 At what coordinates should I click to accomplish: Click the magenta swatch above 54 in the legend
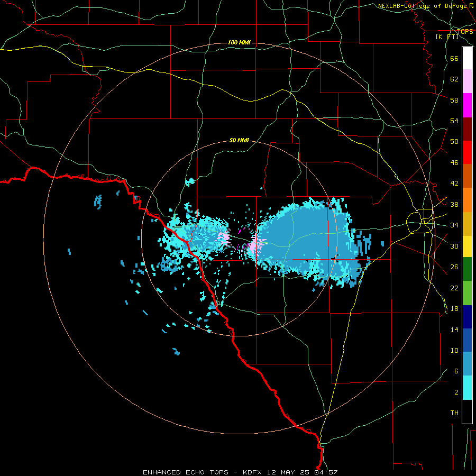coord(467,105)
